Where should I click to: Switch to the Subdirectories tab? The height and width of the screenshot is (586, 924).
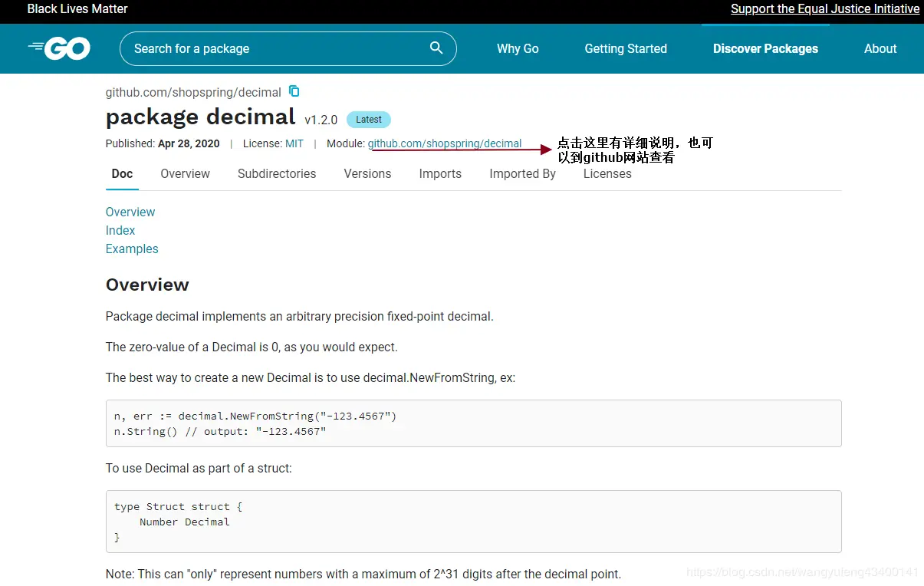[277, 174]
